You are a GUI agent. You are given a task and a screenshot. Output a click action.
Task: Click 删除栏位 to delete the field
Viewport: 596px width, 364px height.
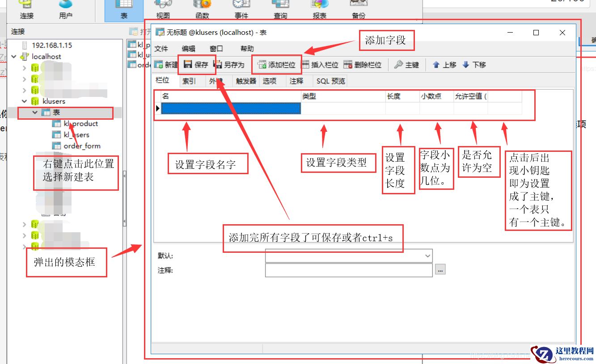364,64
